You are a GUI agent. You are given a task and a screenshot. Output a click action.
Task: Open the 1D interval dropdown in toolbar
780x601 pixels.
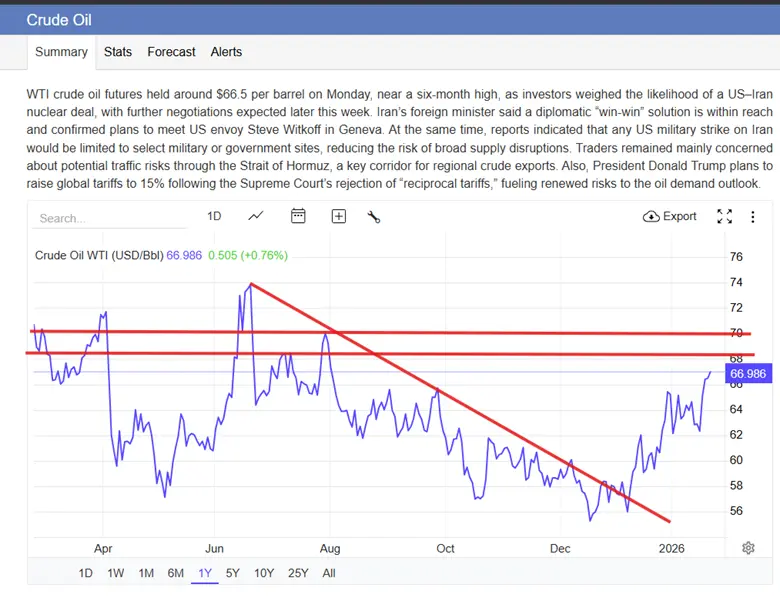click(x=214, y=216)
